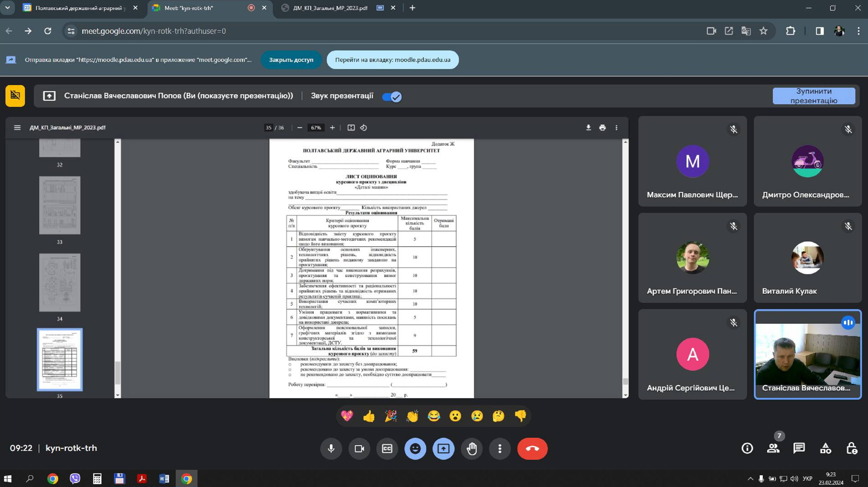Bookmark this page star icon
Screen dimensions: 868x487
[x=763, y=31]
